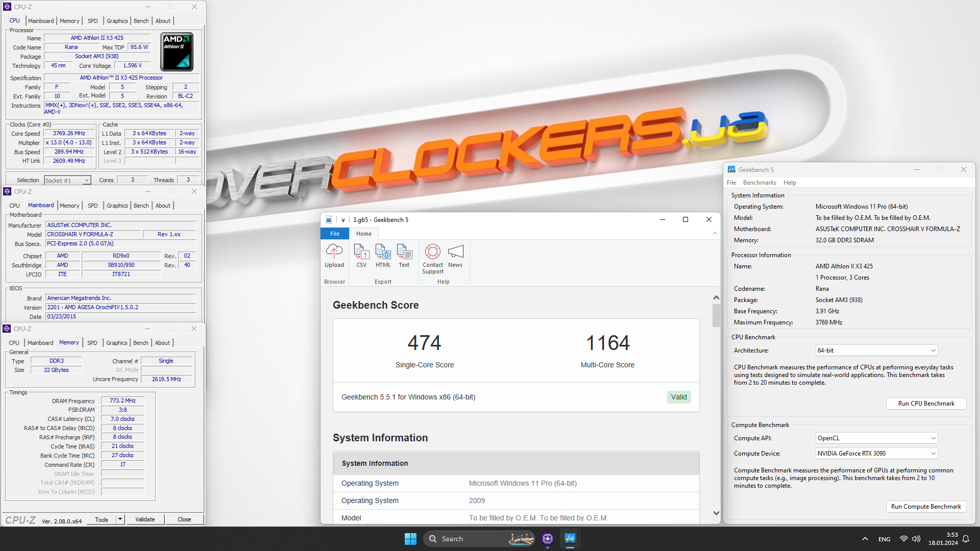The width and height of the screenshot is (980, 551).
Task: Open the Socket #1 selection dropdown
Action: click(x=67, y=181)
